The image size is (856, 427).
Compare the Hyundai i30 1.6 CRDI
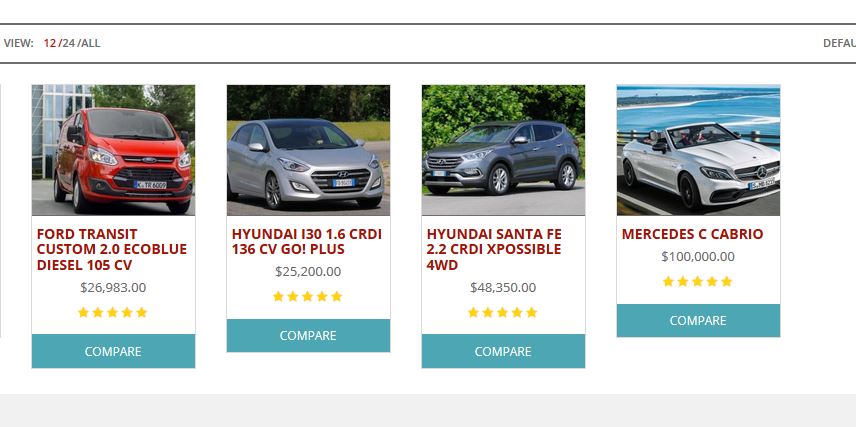coord(308,336)
